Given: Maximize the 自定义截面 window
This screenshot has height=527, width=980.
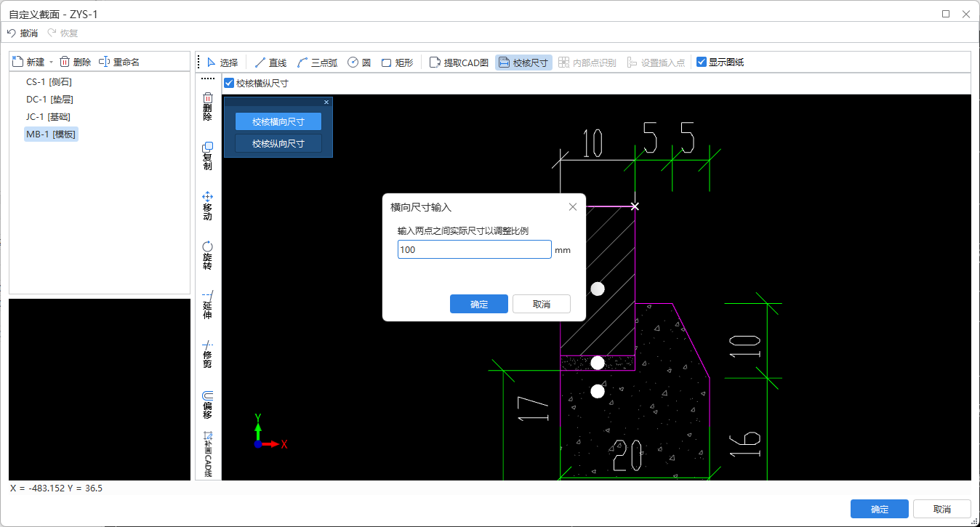Looking at the screenshot, I should pyautogui.click(x=946, y=13).
